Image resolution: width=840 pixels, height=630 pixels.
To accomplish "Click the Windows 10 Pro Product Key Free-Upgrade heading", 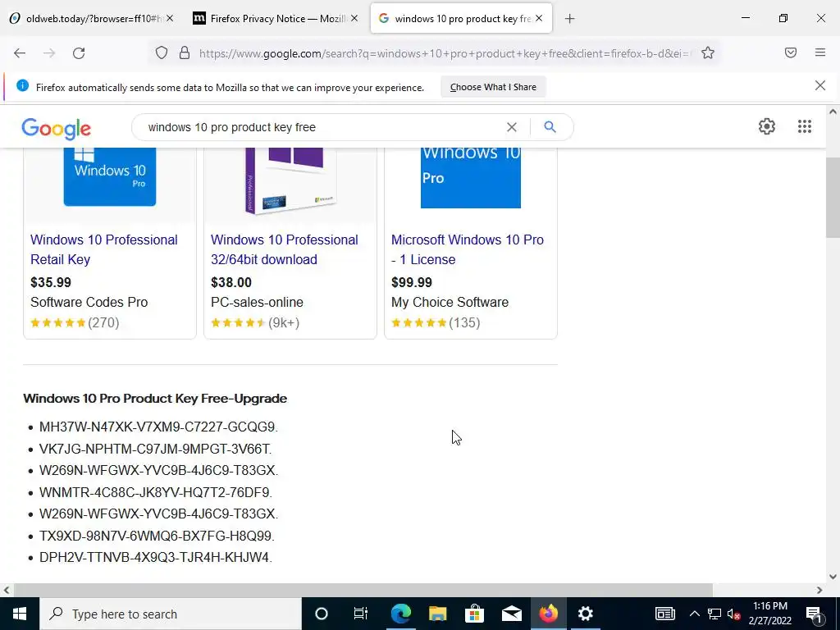I will (x=155, y=399).
